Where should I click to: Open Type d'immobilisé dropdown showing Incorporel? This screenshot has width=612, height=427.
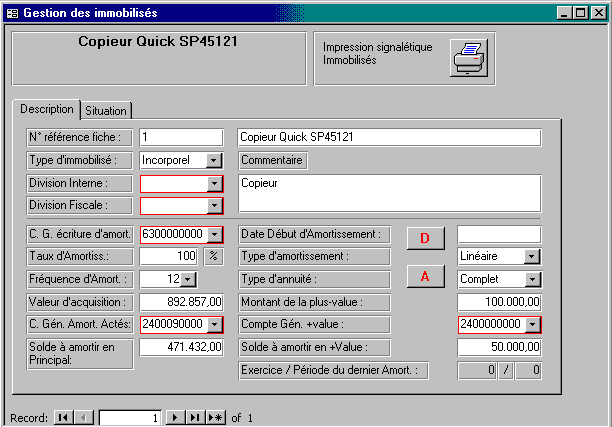click(214, 160)
